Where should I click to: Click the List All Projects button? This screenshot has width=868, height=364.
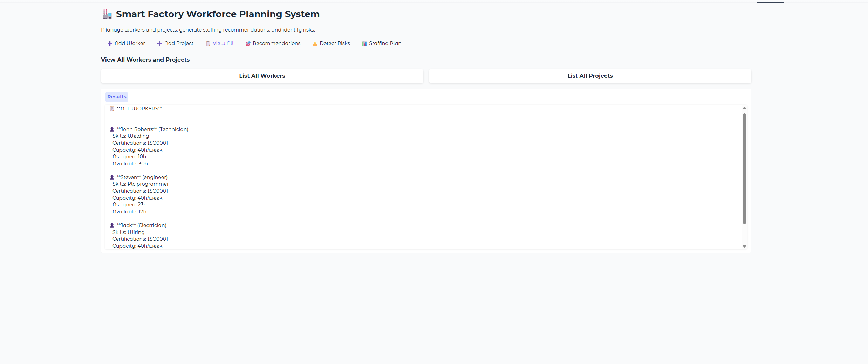tap(590, 76)
